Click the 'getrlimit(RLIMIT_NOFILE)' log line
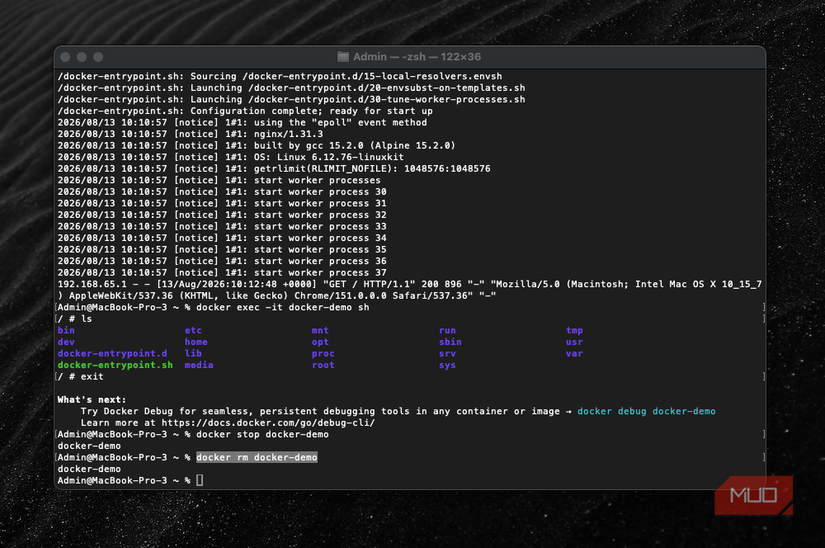Viewport: 825px width, 548px height. pyautogui.click(x=274, y=169)
